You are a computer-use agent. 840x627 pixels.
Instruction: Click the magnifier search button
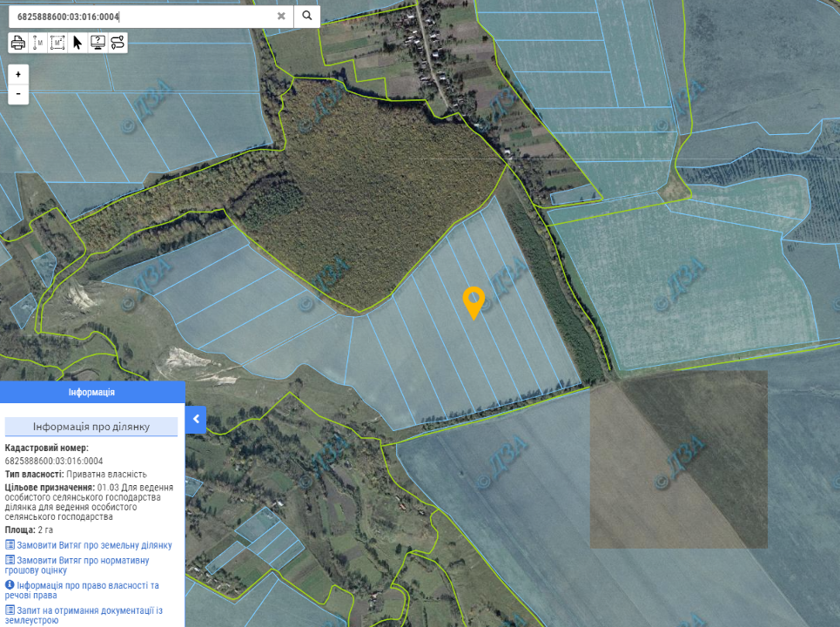click(307, 16)
